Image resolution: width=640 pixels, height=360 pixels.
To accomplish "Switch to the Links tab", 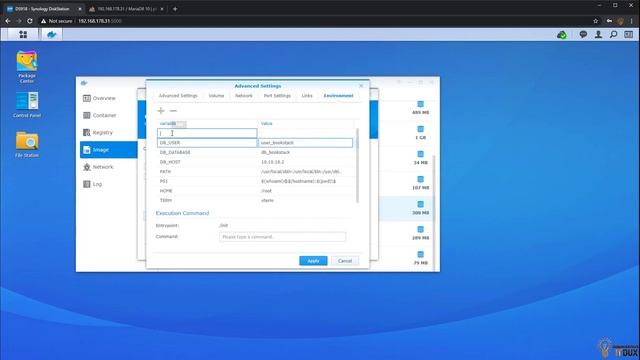I will [x=307, y=96].
